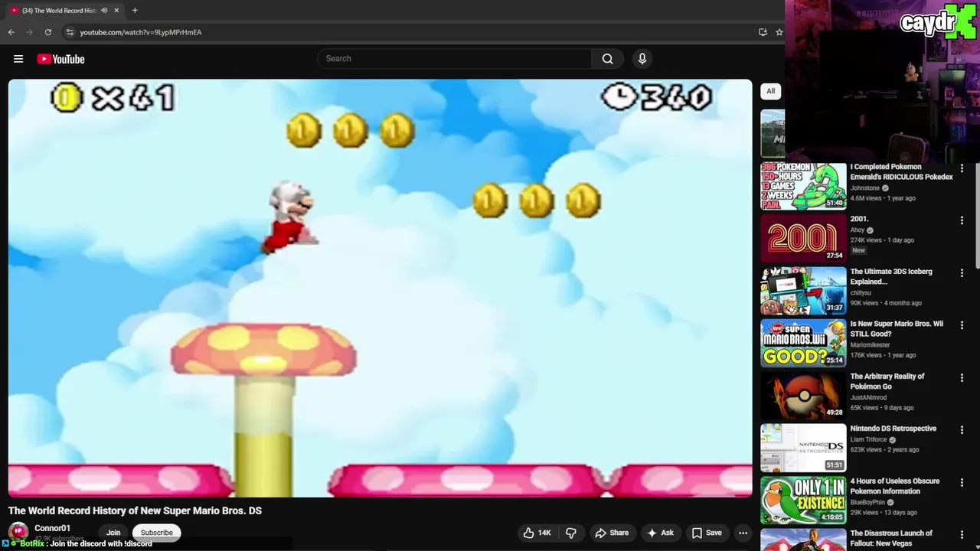
Task: Click 'Is New Super Mario Bros. Wii STILL Good?' title
Action: pos(897,329)
